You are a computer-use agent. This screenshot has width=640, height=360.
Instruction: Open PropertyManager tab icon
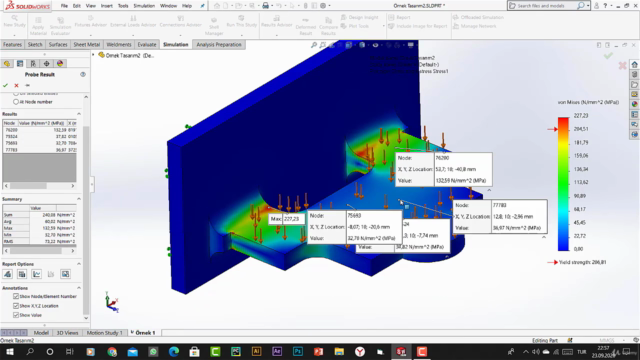point(20,64)
